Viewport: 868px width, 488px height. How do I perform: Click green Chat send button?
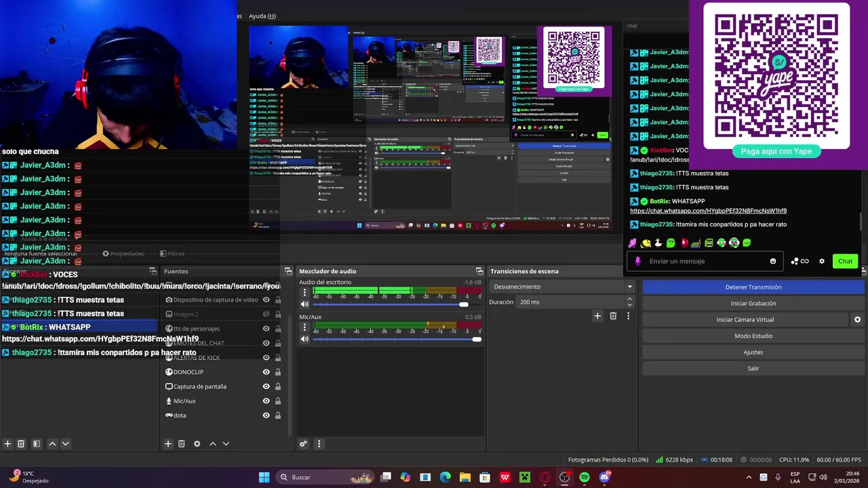(845, 261)
